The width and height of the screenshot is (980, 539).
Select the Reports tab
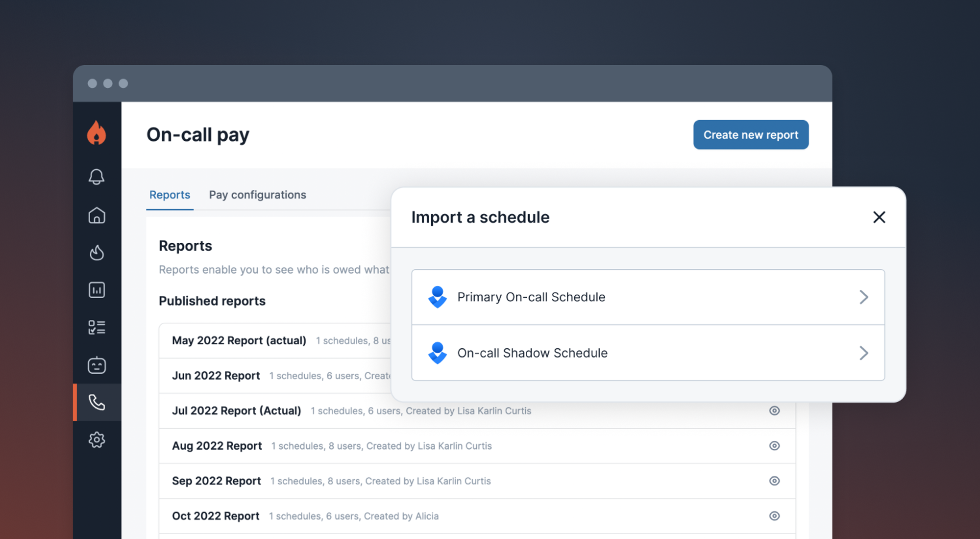pyautogui.click(x=170, y=195)
